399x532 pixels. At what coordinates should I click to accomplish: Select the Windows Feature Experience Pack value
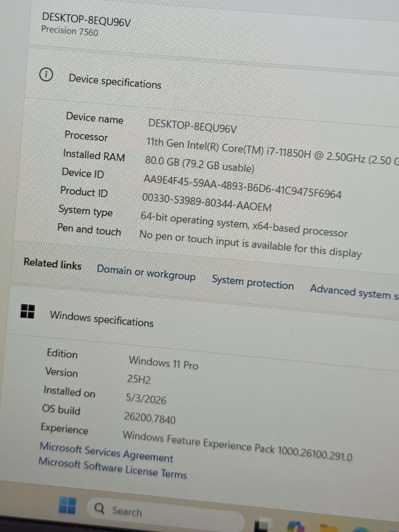click(x=237, y=446)
